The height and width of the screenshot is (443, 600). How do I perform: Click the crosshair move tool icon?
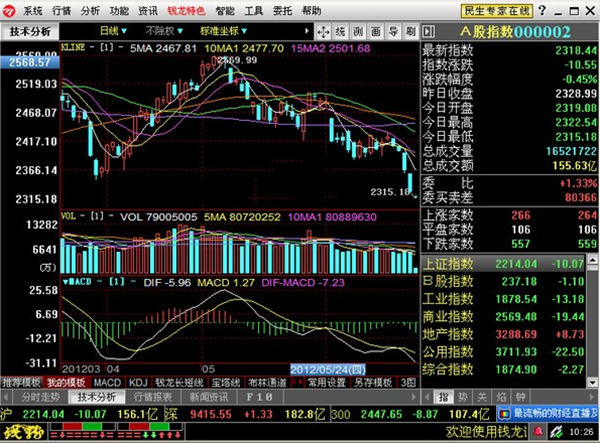pos(323,32)
